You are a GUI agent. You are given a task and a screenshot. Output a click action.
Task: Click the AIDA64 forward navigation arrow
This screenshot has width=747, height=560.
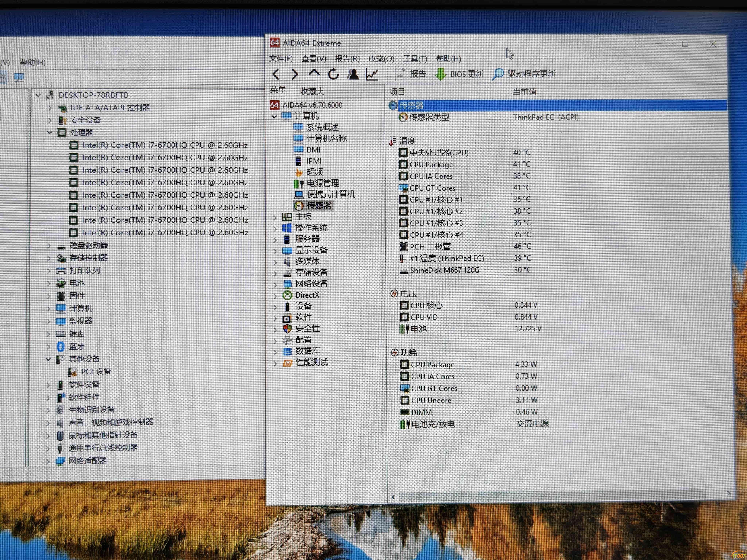(x=295, y=74)
